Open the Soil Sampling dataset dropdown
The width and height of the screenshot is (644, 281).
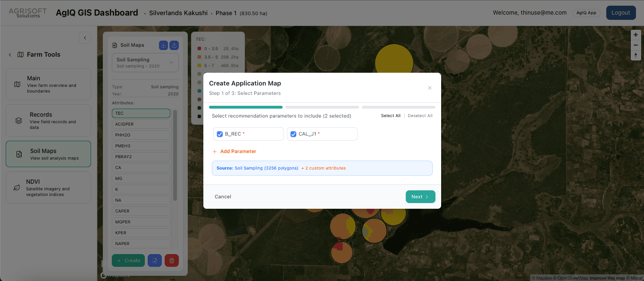(145, 62)
